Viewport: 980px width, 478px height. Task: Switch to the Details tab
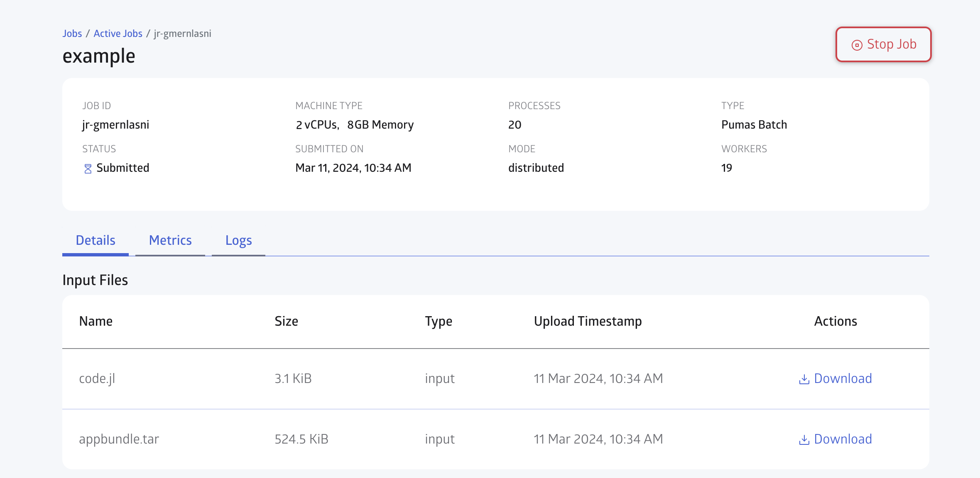coord(96,241)
